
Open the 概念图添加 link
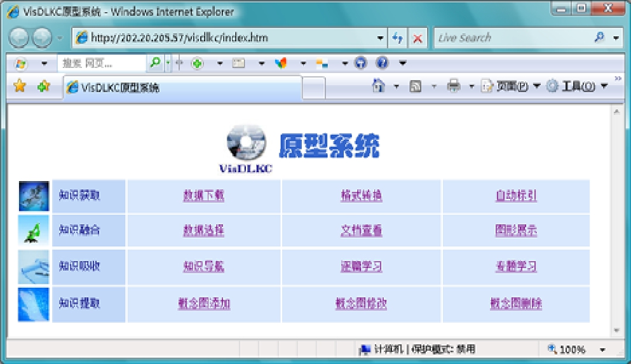(204, 303)
